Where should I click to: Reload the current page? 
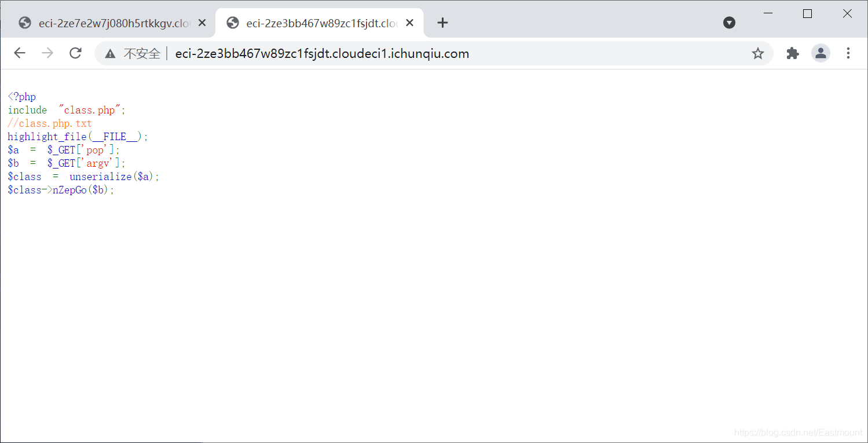(x=75, y=53)
